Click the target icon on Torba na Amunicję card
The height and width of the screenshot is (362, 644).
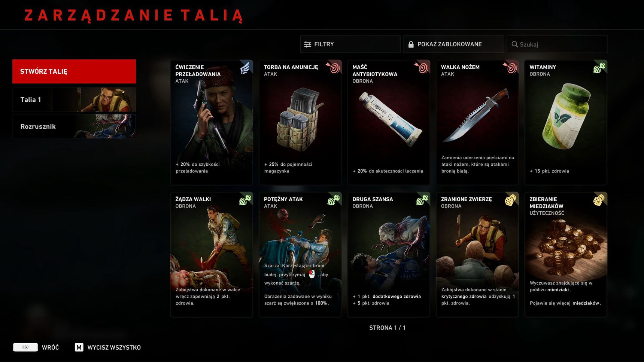(x=333, y=68)
